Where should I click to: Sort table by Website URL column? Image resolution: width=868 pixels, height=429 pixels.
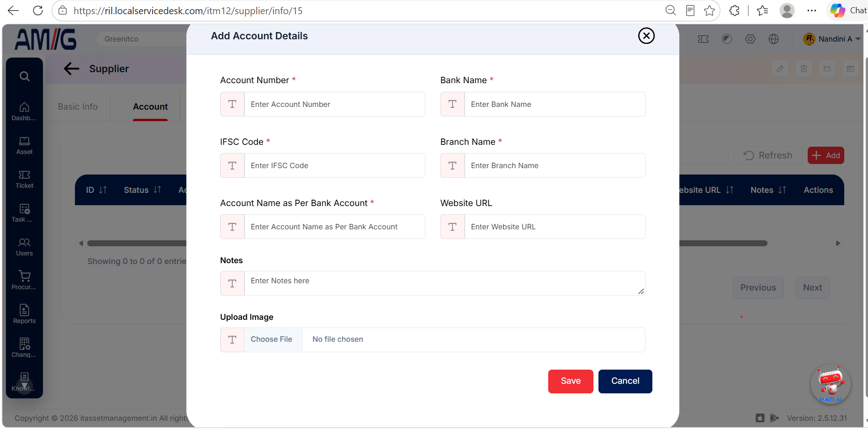(x=706, y=190)
